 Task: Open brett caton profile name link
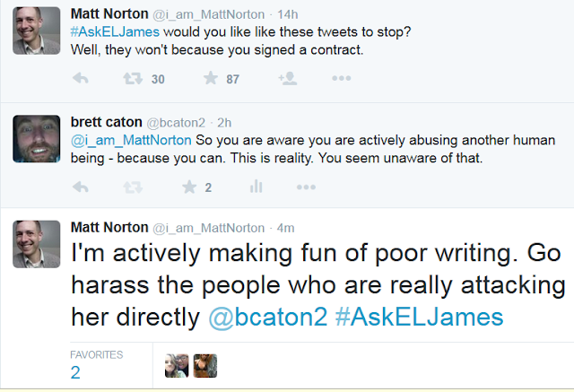[106, 122]
